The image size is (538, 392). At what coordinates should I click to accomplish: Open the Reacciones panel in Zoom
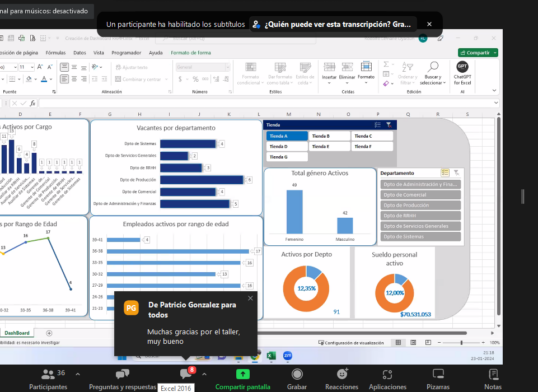coord(342,379)
